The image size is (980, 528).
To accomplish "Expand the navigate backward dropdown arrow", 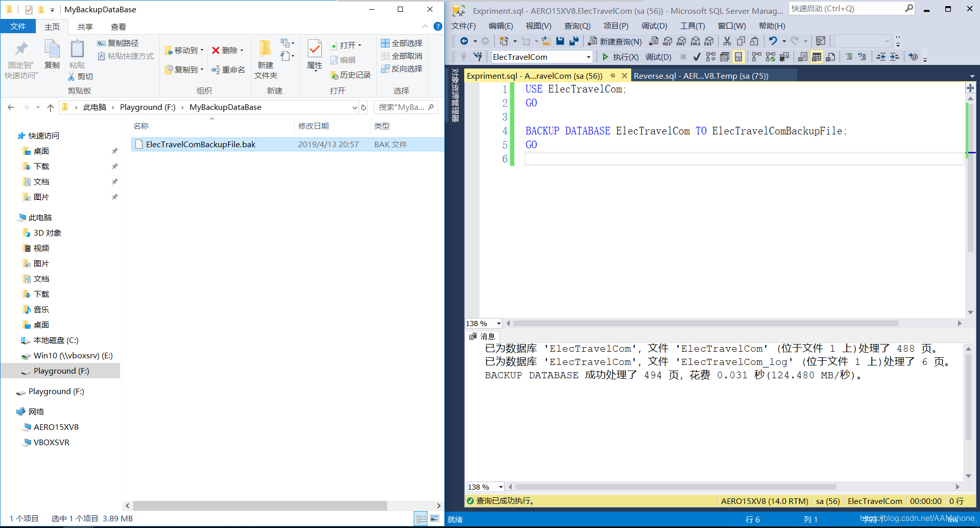I will (475, 41).
